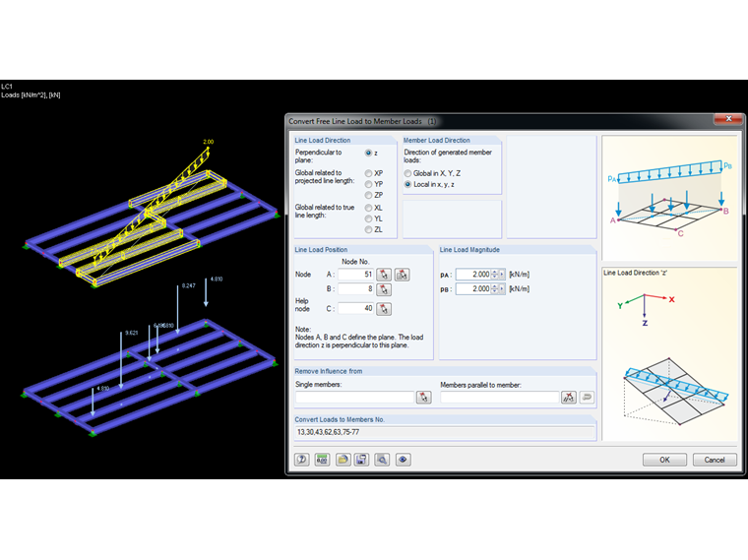
Task: Select ZL true length direction
Action: tap(368, 230)
